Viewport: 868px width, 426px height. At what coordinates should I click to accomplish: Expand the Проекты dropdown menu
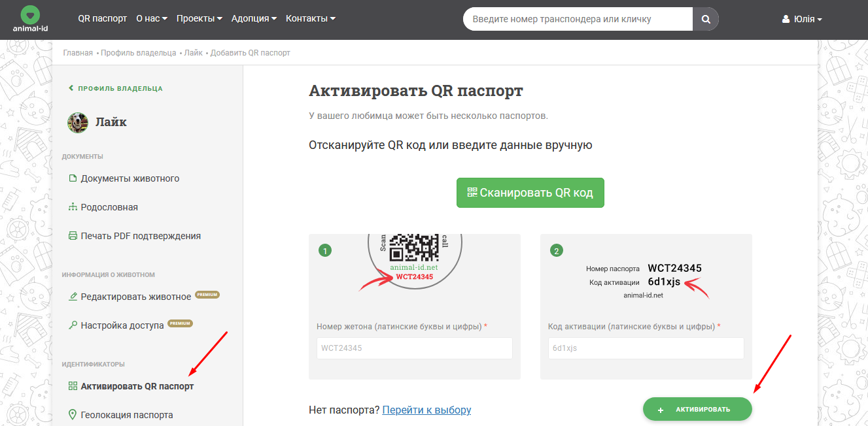(199, 19)
